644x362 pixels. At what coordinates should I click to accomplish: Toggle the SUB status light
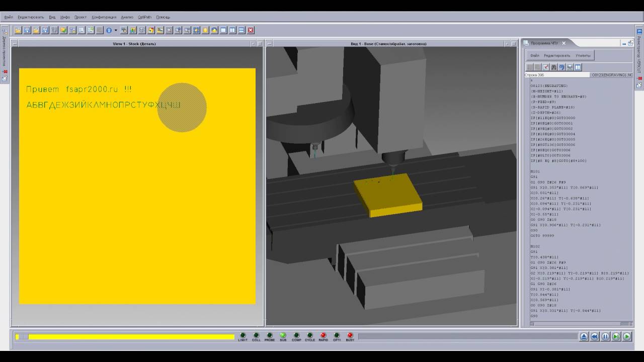[x=283, y=335]
